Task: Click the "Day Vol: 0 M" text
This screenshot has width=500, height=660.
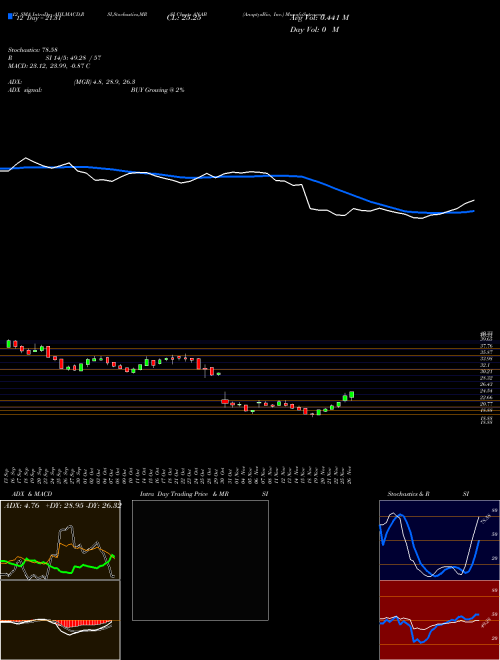Action: pos(314,30)
